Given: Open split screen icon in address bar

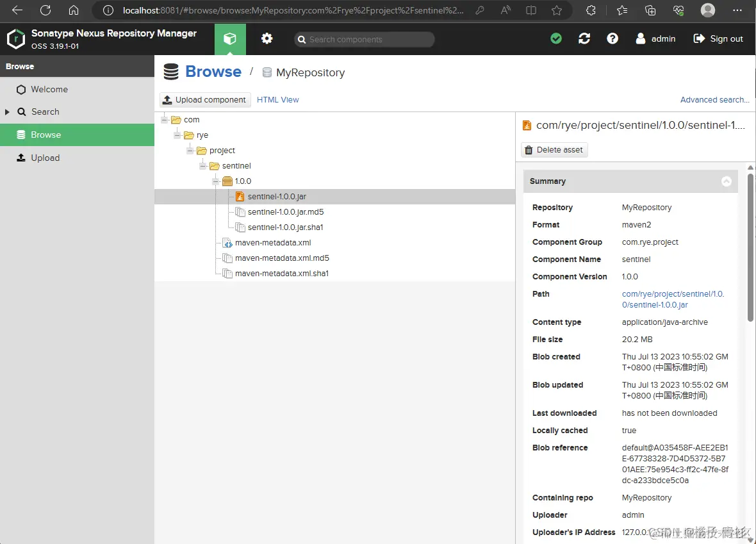Looking at the screenshot, I should pyautogui.click(x=531, y=10).
